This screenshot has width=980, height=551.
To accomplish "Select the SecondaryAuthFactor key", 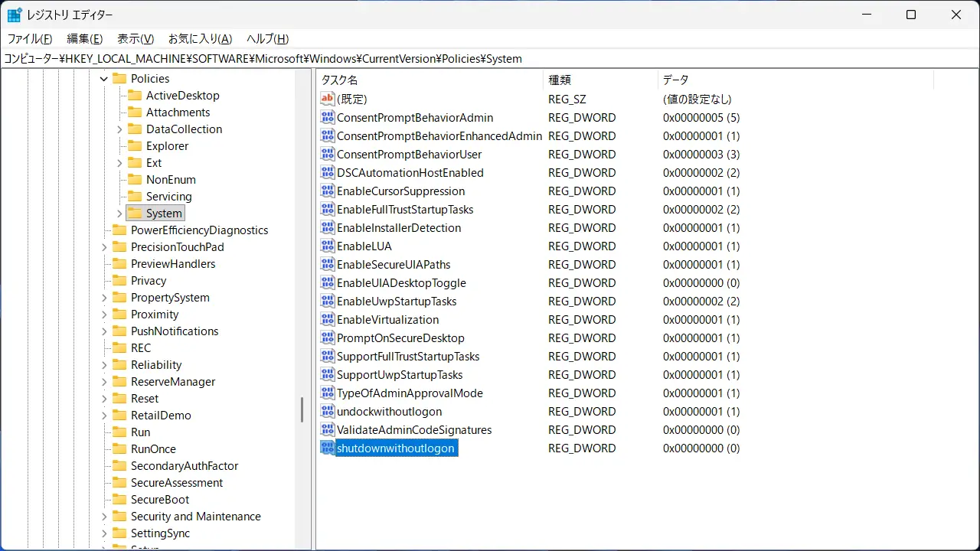I will click(185, 465).
